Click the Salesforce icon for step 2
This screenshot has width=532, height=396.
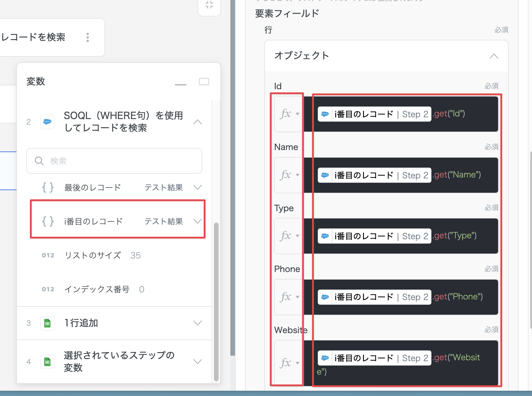coord(47,122)
